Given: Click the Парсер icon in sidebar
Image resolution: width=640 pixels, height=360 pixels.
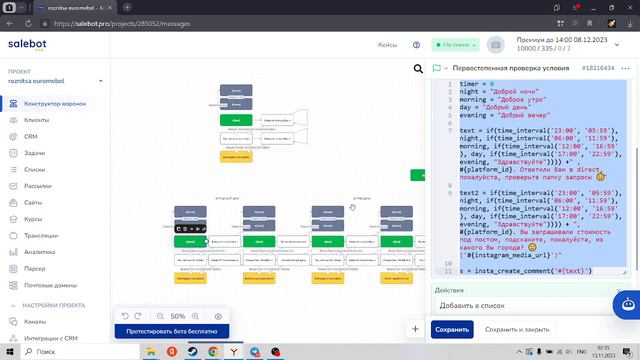Looking at the screenshot, I should click(13, 269).
